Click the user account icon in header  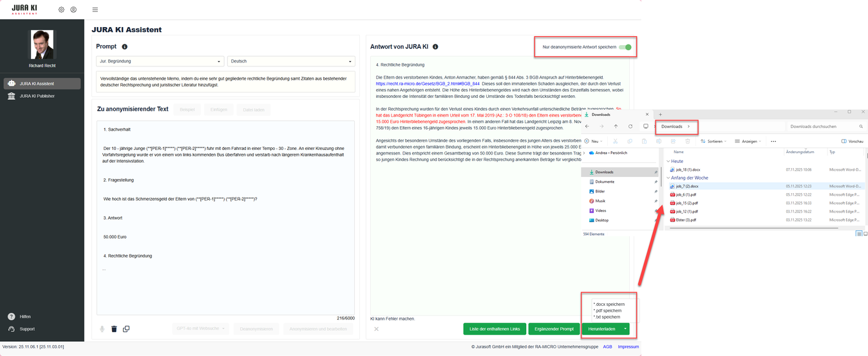tap(73, 10)
